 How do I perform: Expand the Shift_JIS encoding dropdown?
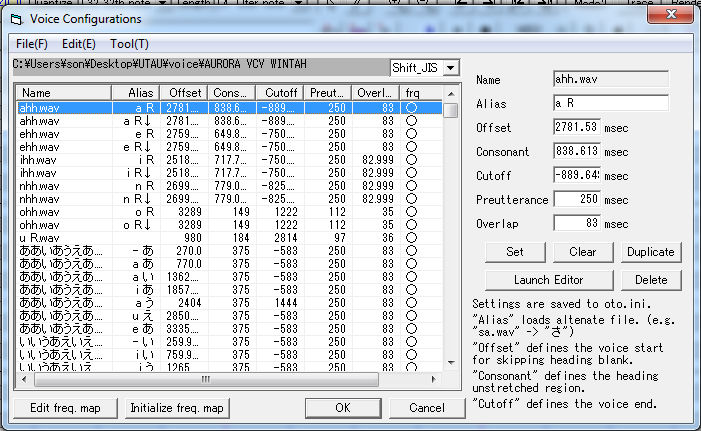click(x=451, y=67)
